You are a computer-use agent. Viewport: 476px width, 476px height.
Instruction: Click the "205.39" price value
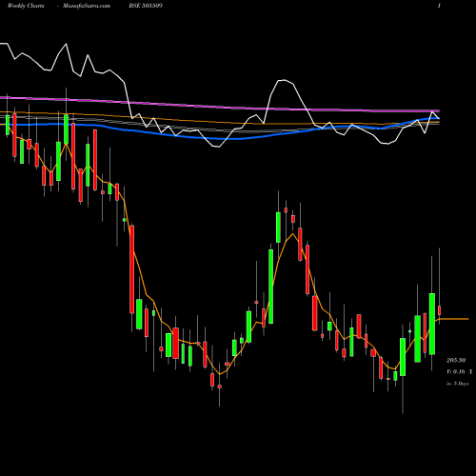point(456,360)
